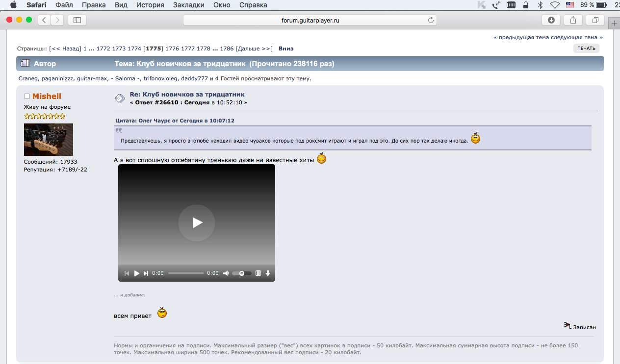Go back to the previous page in Safari

pos(45,20)
